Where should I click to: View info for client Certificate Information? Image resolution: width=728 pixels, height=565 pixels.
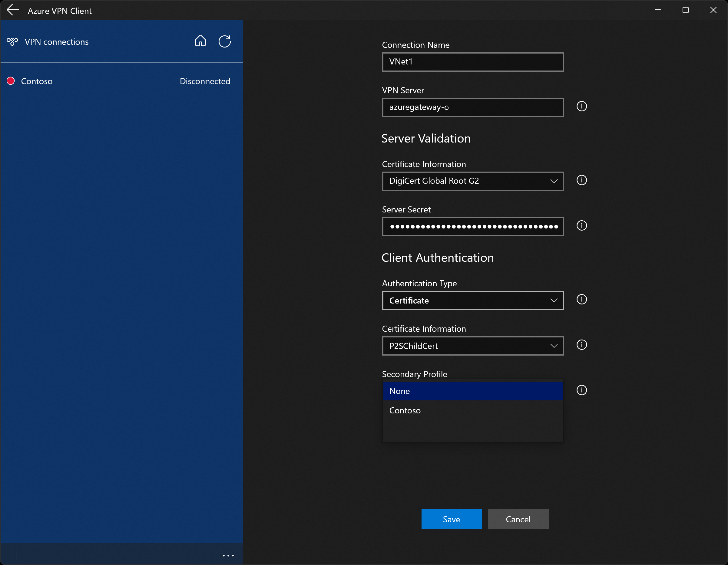[581, 345]
